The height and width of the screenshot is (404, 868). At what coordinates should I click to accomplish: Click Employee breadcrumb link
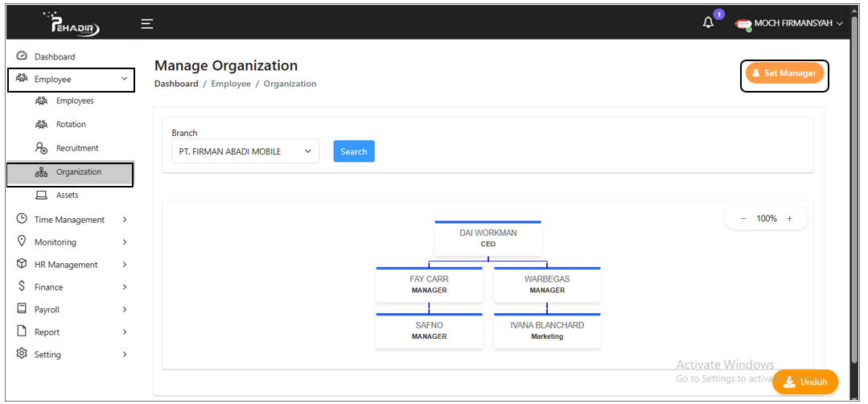click(231, 84)
